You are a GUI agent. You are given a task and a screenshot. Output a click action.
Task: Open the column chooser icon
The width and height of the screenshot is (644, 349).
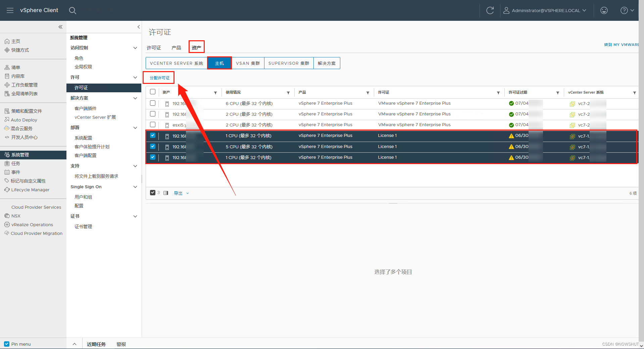tap(166, 193)
